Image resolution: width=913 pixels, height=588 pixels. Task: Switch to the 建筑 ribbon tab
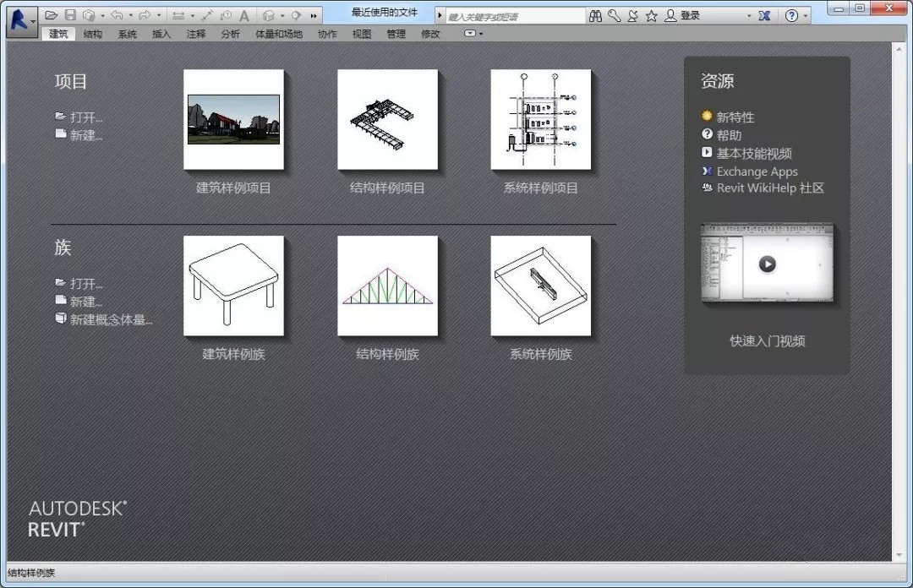pyautogui.click(x=59, y=35)
